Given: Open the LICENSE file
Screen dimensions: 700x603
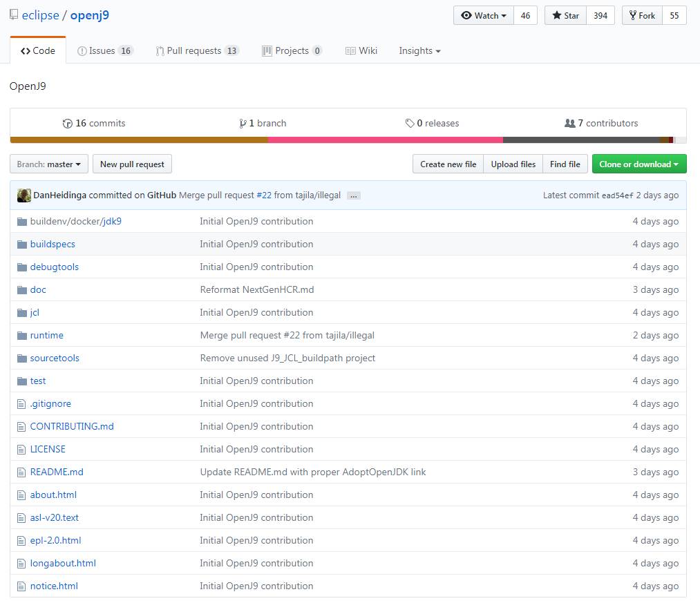Looking at the screenshot, I should pos(48,449).
